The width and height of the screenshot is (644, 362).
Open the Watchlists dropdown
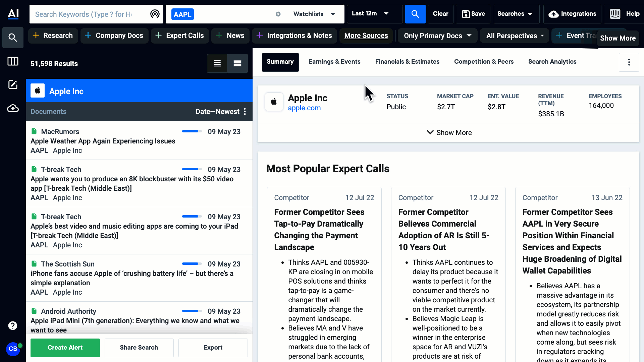tap(314, 14)
